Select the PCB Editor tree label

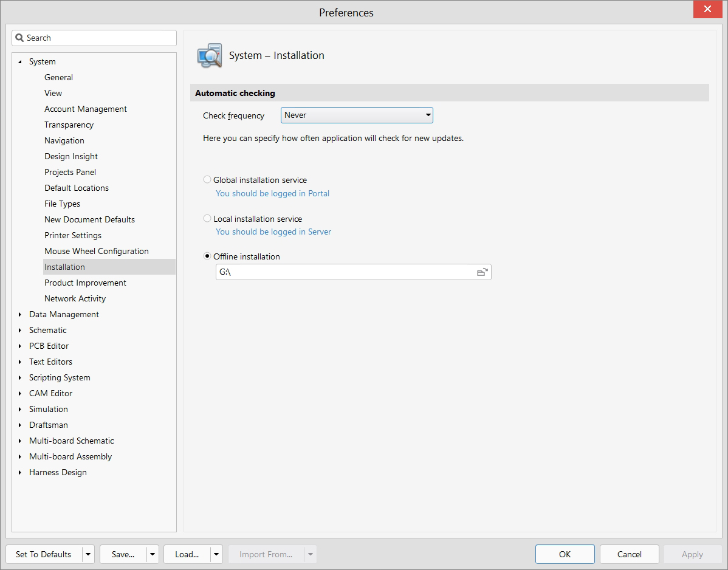pyautogui.click(x=49, y=346)
